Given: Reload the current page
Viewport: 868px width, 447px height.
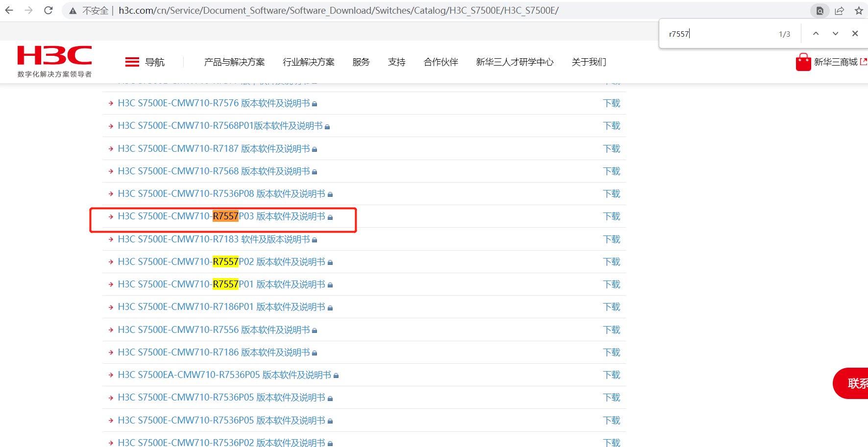Looking at the screenshot, I should click(48, 10).
